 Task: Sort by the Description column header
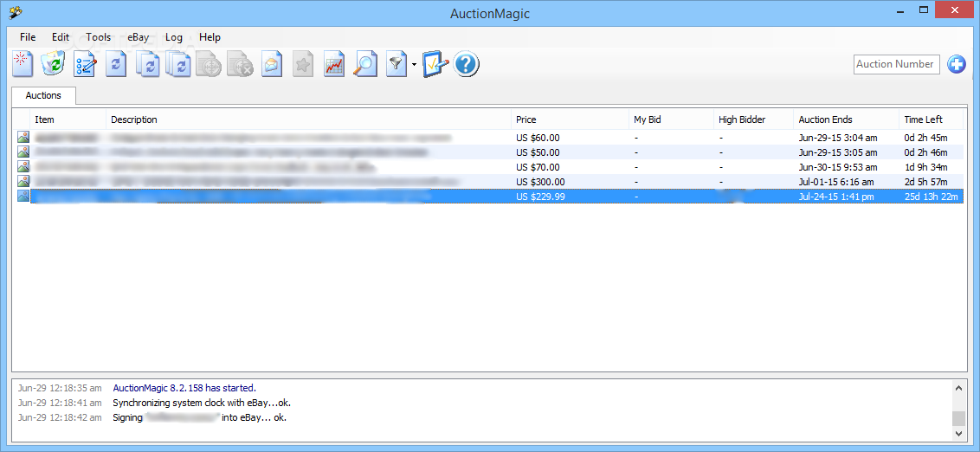click(308, 119)
